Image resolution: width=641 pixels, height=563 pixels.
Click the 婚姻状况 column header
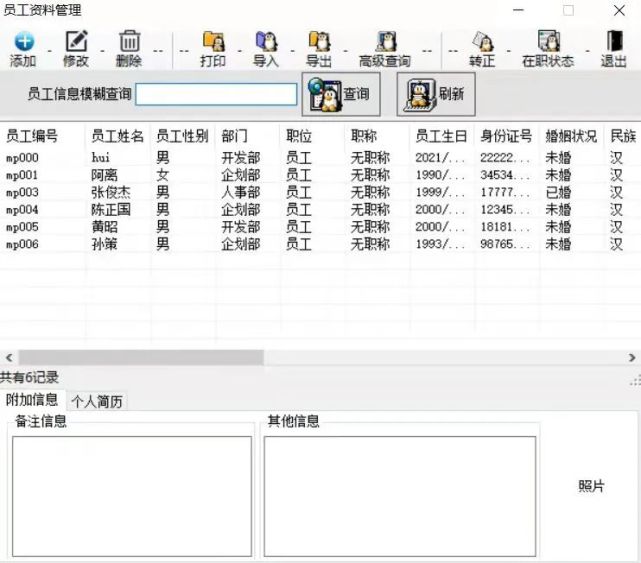[571, 136]
